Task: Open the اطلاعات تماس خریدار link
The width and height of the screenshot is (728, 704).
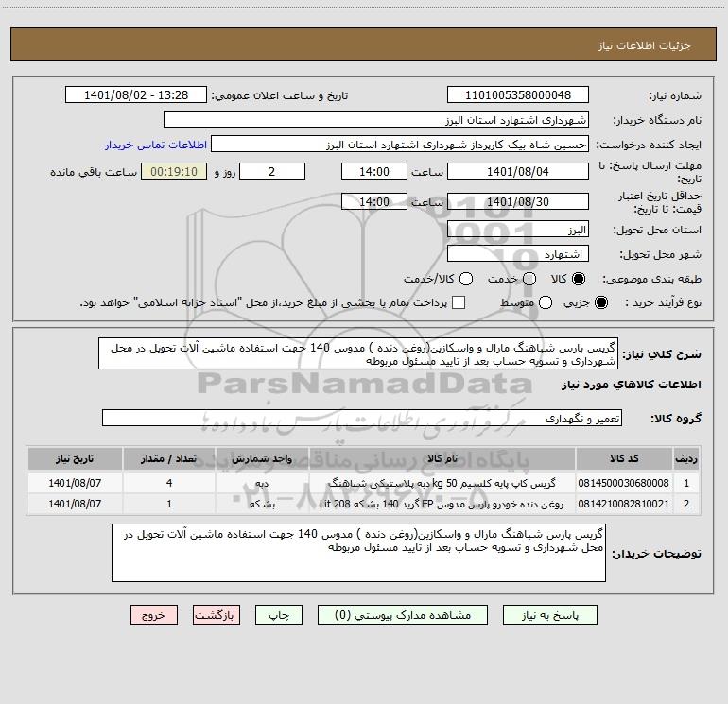Action: [156, 145]
